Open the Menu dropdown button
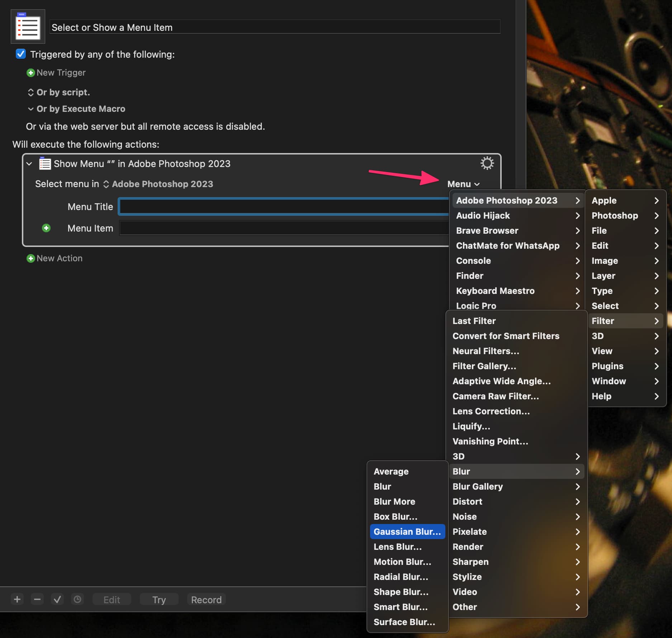The width and height of the screenshot is (672, 638). point(463,184)
